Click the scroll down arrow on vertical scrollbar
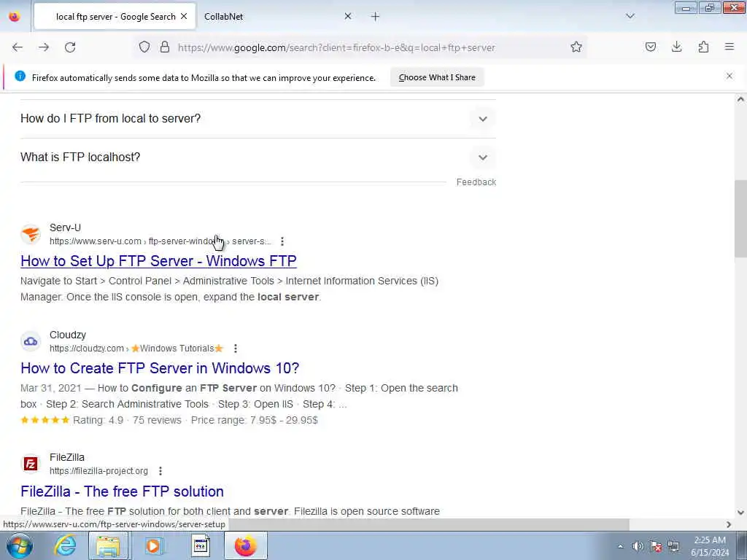Image resolution: width=747 pixels, height=560 pixels. click(740, 513)
